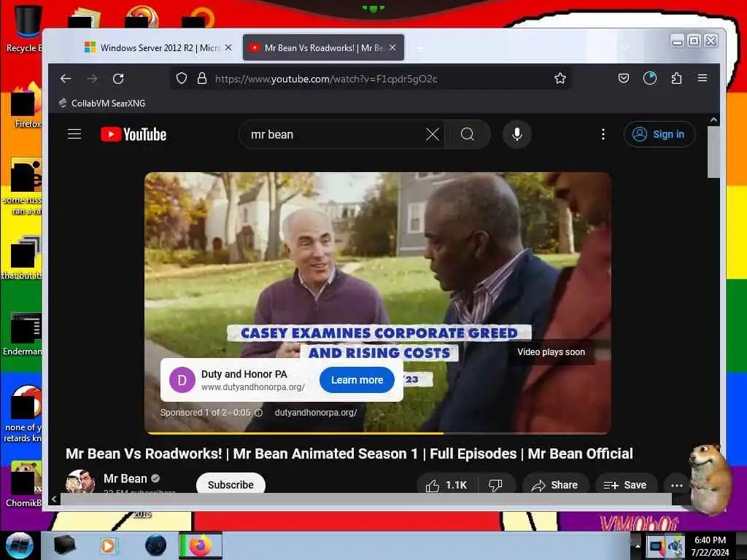Open the YouTube guide hamburger menu
The image size is (747, 560).
(x=74, y=134)
